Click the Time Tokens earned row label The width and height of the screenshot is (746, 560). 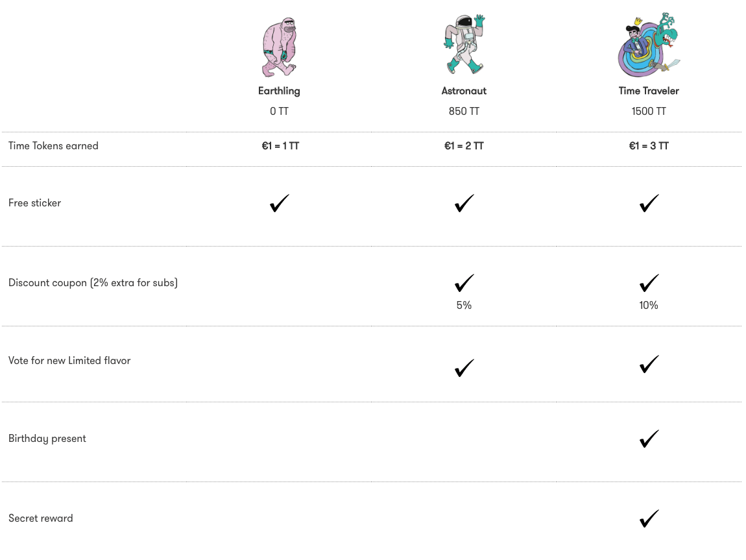(53, 146)
